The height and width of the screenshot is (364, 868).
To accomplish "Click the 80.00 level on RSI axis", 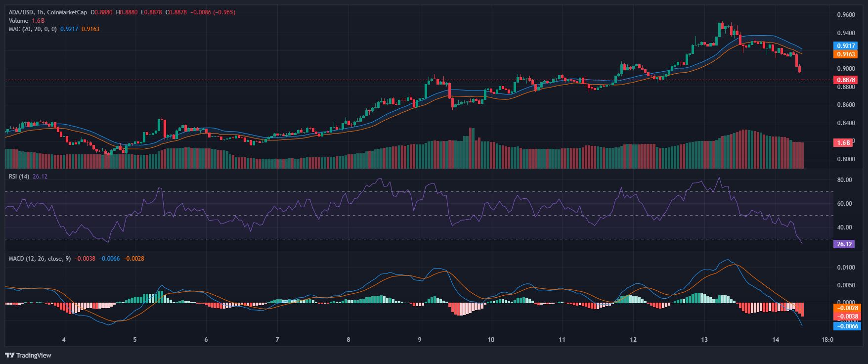I will 844,180.
